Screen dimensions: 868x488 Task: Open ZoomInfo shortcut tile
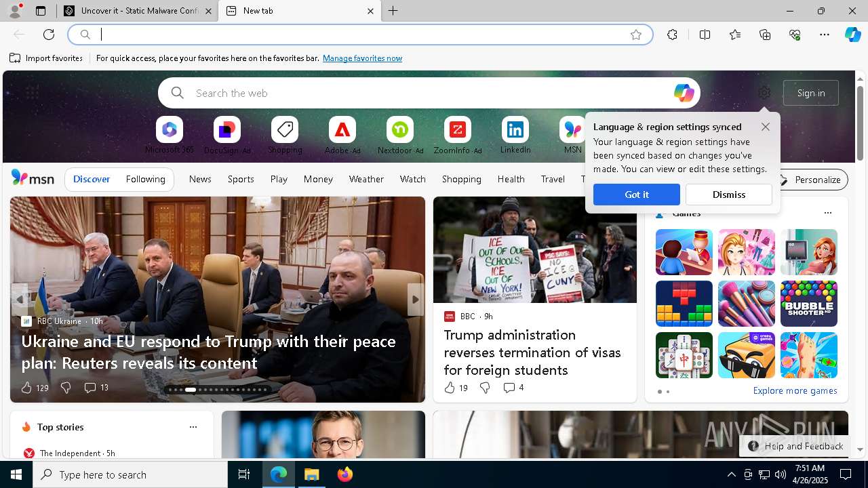coord(458,136)
